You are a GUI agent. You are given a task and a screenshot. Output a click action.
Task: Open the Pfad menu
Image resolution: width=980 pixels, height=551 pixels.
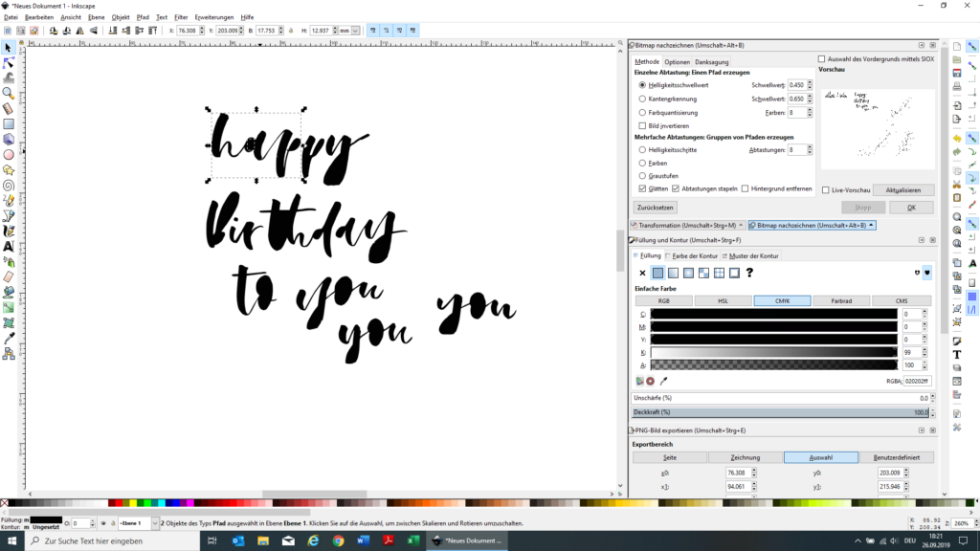(x=143, y=17)
